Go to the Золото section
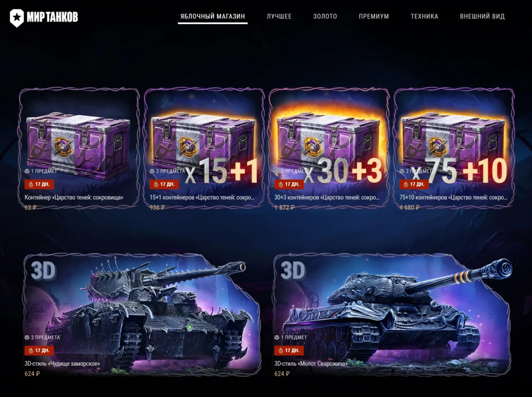 (x=325, y=16)
